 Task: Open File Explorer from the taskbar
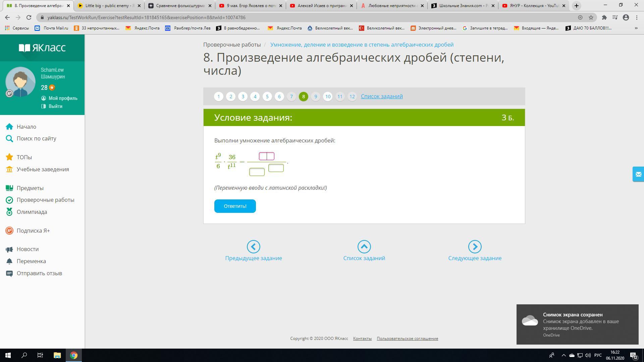coord(57,355)
